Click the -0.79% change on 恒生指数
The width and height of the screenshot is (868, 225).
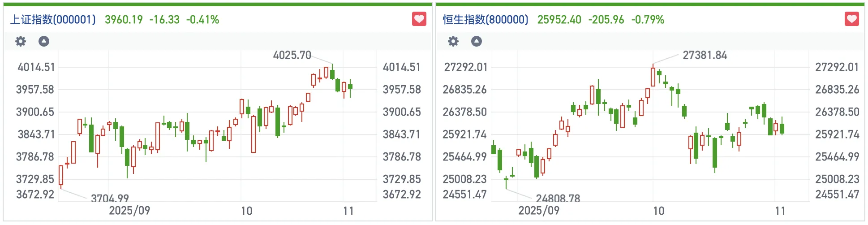pyautogui.click(x=648, y=20)
